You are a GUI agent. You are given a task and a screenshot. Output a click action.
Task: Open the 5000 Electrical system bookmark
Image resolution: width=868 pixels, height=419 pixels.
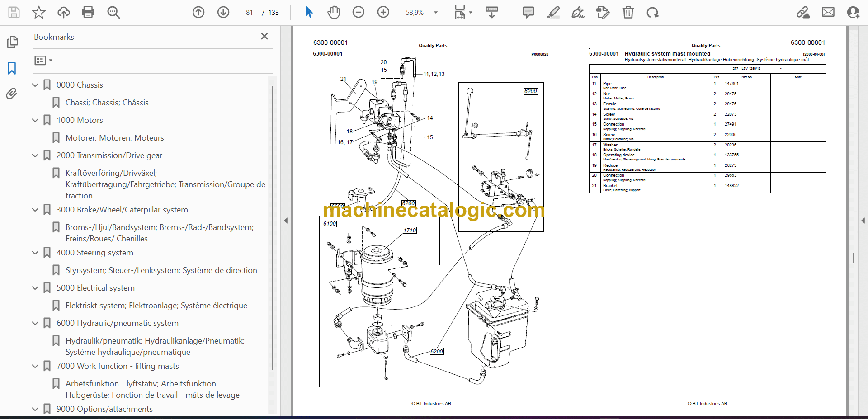[x=95, y=288]
